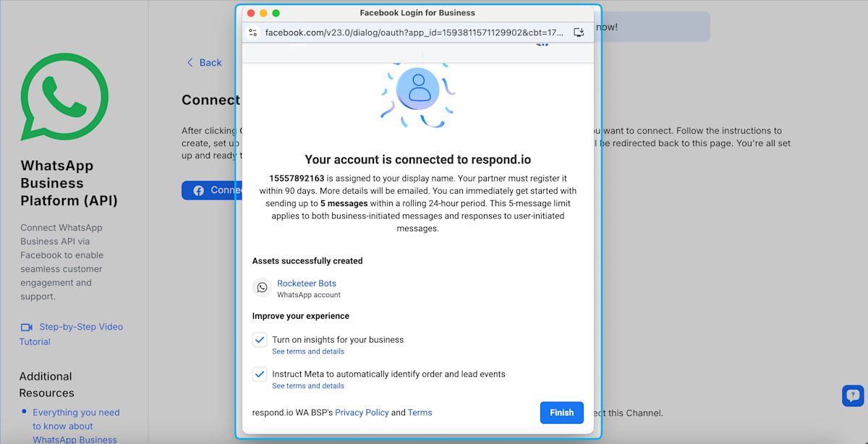Click the user avatar celebration graphic
This screenshot has width=868, height=444.
pos(418,89)
